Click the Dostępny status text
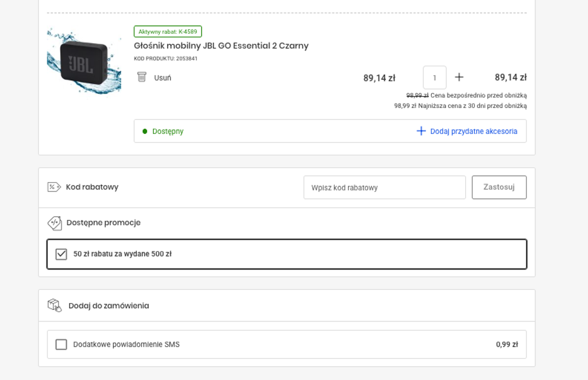588x380 pixels. (168, 131)
